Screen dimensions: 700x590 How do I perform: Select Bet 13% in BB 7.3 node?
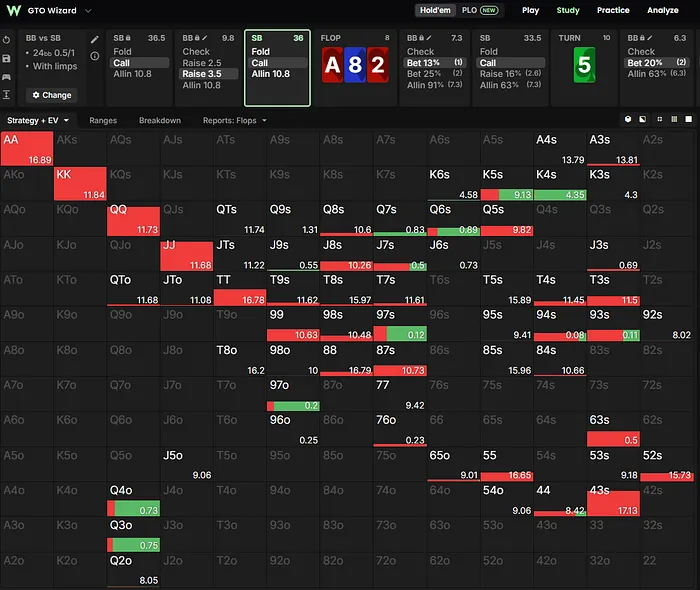(x=434, y=62)
